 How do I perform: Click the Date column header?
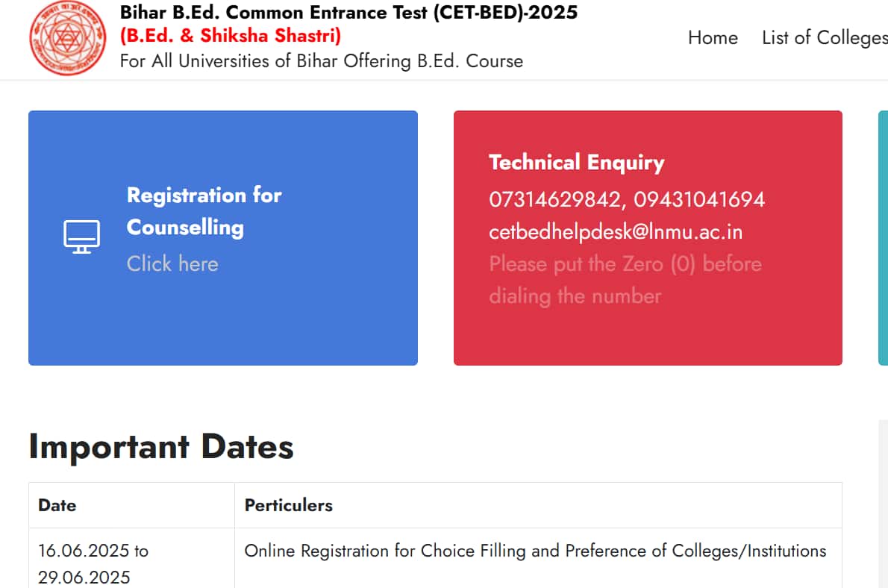(57, 505)
